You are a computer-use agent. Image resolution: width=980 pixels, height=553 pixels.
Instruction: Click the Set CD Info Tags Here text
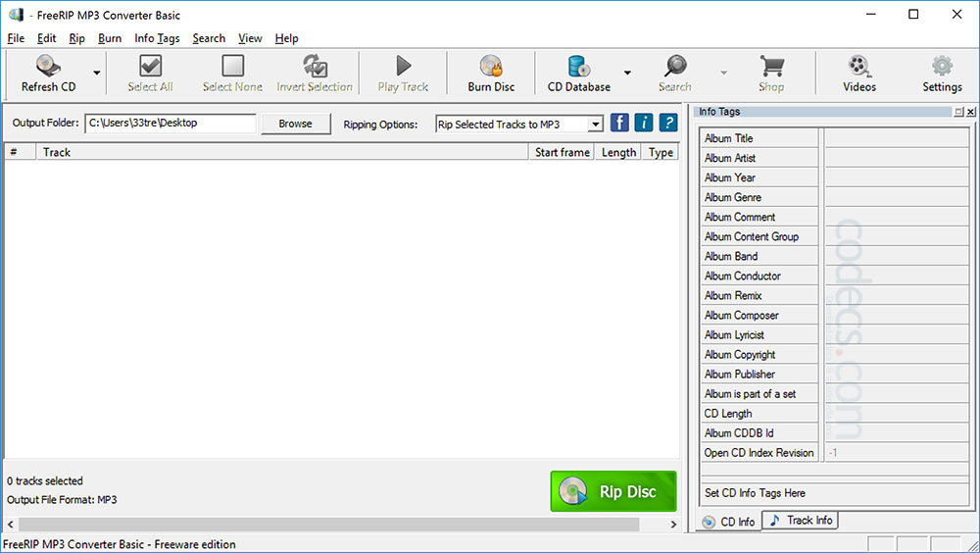click(755, 493)
